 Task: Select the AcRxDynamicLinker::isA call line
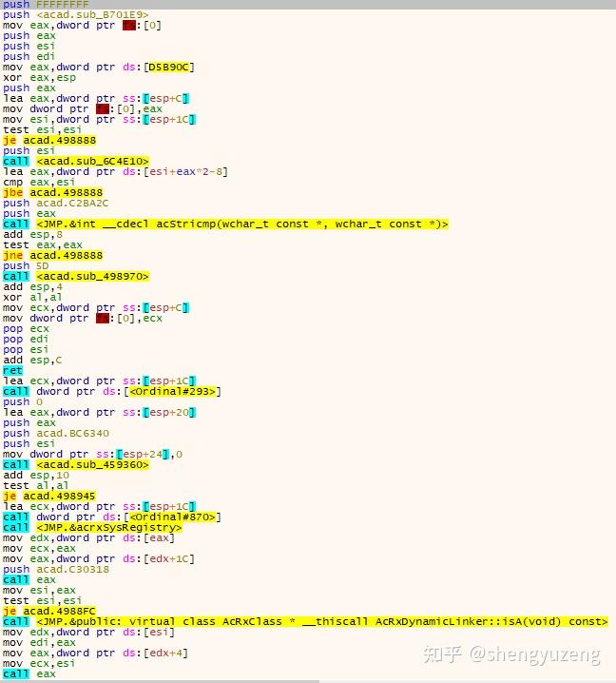(305, 621)
